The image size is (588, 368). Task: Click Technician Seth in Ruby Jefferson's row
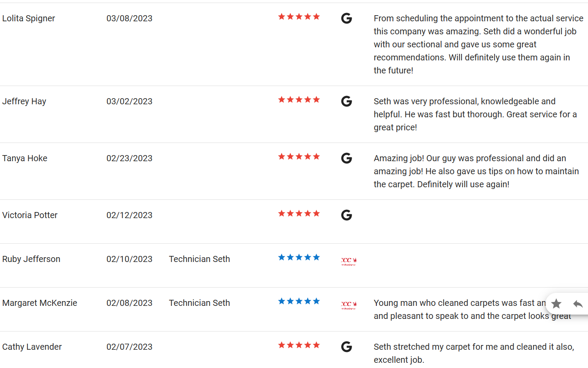(199, 259)
